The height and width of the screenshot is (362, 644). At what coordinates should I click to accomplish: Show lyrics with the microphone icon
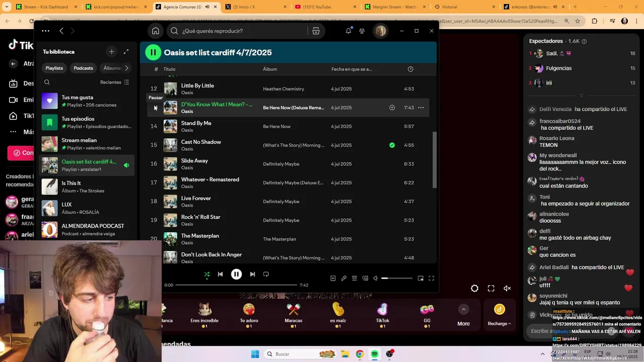pos(344,278)
